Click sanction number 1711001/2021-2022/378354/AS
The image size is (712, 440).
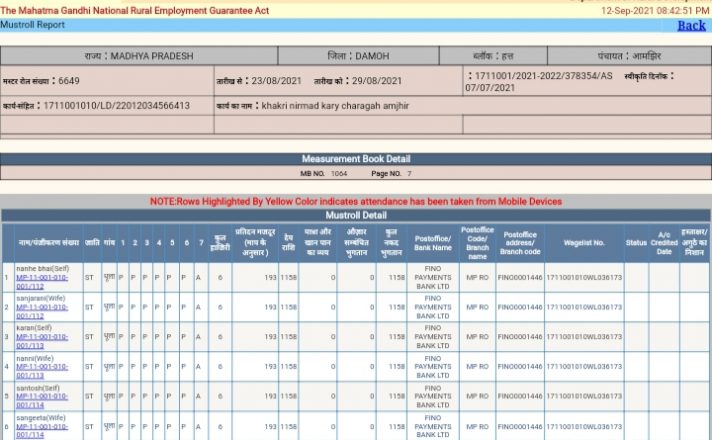point(543,76)
